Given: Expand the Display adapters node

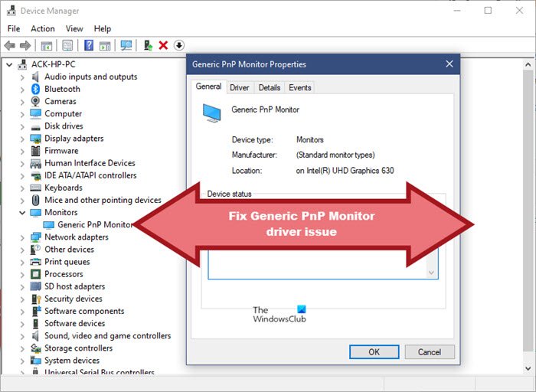Looking at the screenshot, I should [22, 139].
